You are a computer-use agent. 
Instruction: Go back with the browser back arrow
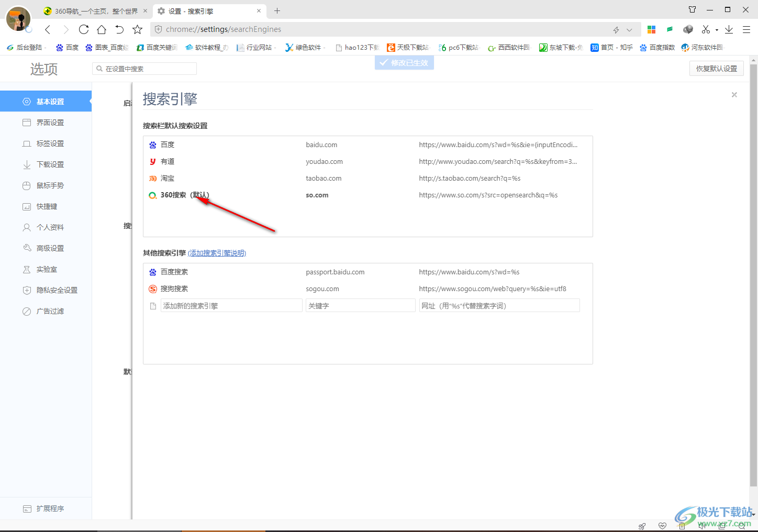48,29
